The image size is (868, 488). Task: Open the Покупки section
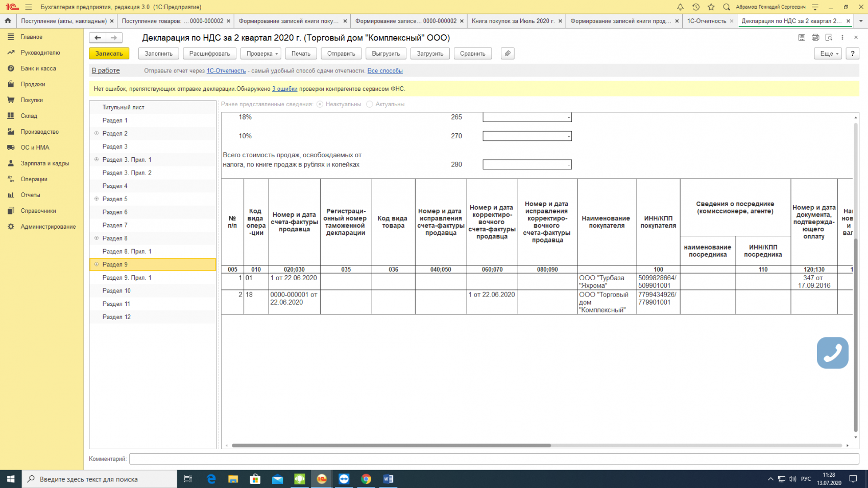(32, 100)
